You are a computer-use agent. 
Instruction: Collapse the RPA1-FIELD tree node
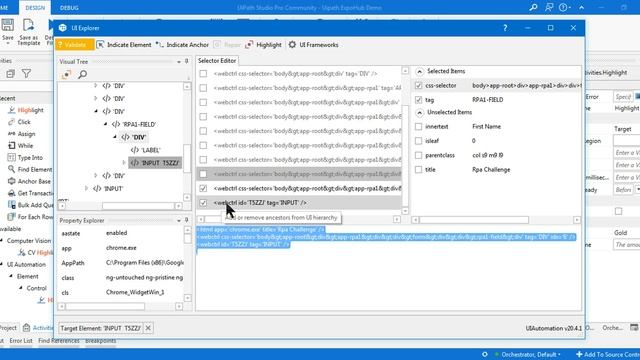pyautogui.click(x=105, y=124)
